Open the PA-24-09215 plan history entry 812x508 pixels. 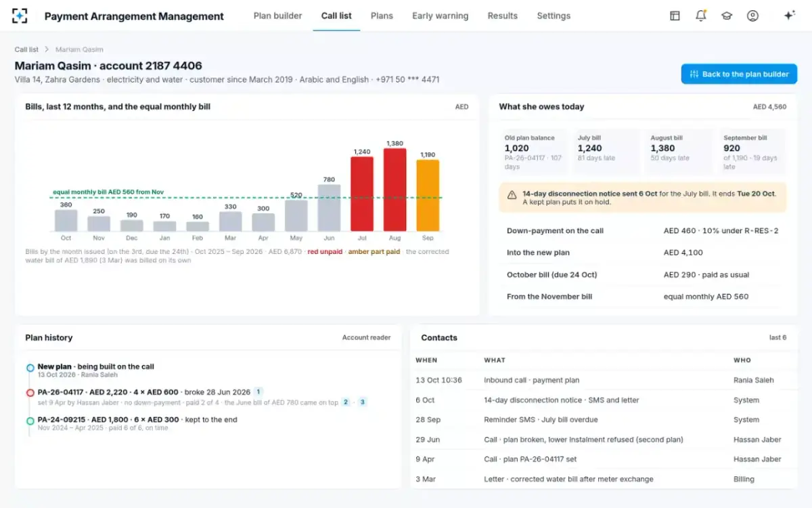point(137,423)
